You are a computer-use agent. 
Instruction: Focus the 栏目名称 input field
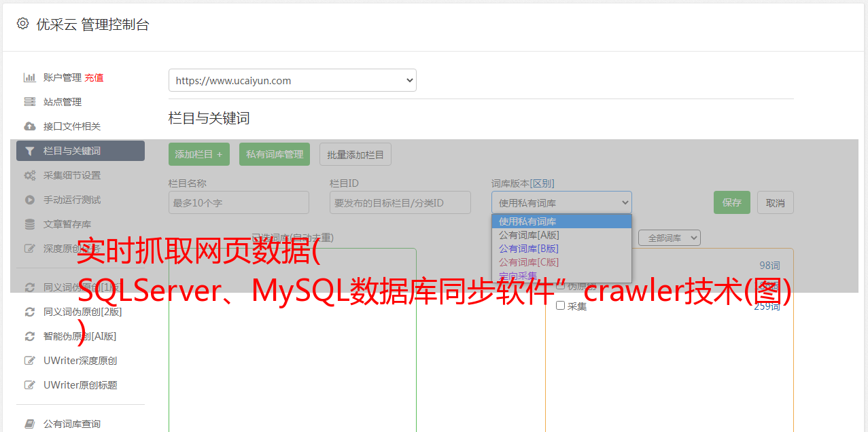(239, 202)
